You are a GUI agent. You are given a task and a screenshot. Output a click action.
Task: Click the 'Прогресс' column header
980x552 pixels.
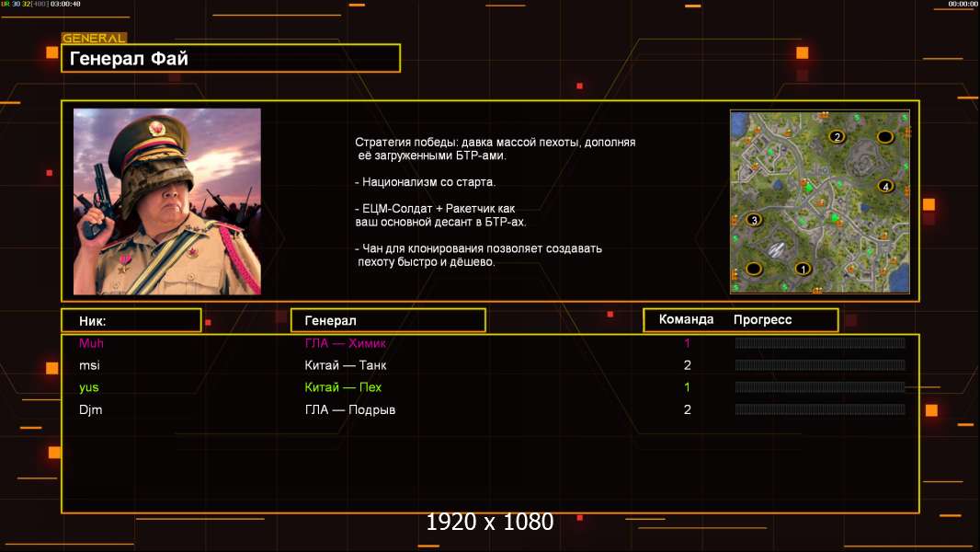point(762,319)
